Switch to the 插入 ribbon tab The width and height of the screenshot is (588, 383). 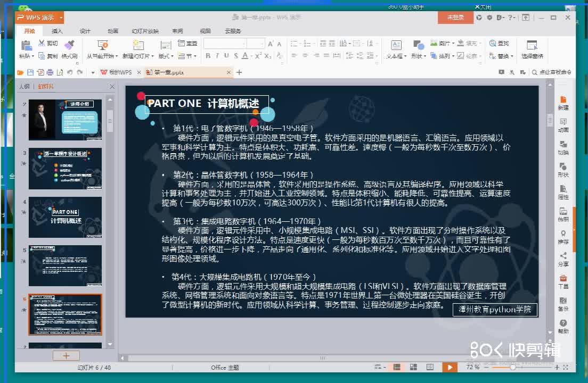[59, 31]
